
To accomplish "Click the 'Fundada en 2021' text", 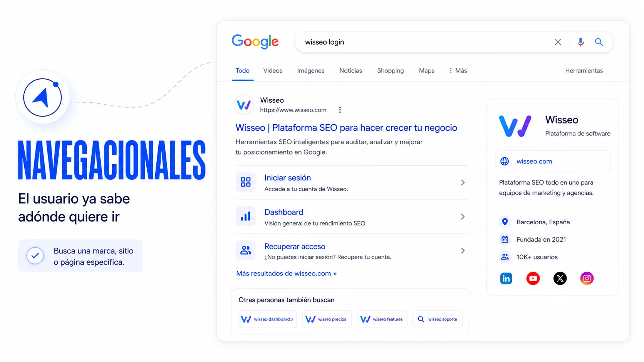I will [541, 239].
